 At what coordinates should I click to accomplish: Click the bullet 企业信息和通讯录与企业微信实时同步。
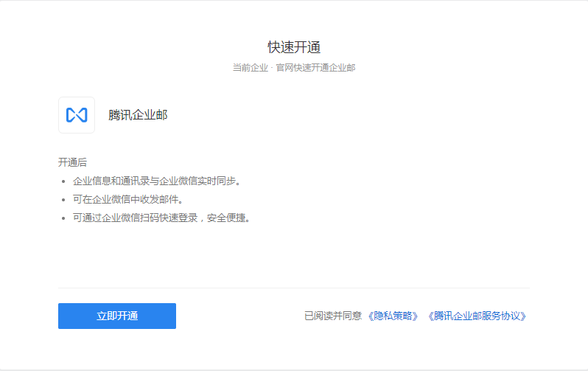(x=157, y=181)
